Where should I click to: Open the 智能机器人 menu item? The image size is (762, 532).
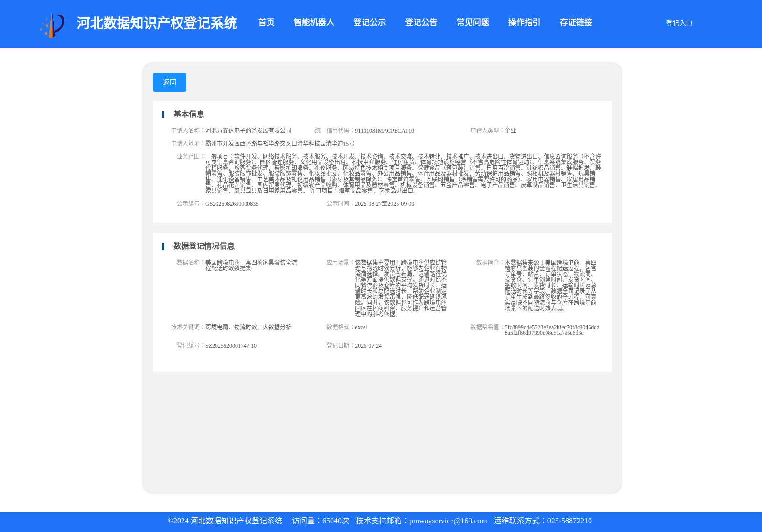click(x=313, y=22)
